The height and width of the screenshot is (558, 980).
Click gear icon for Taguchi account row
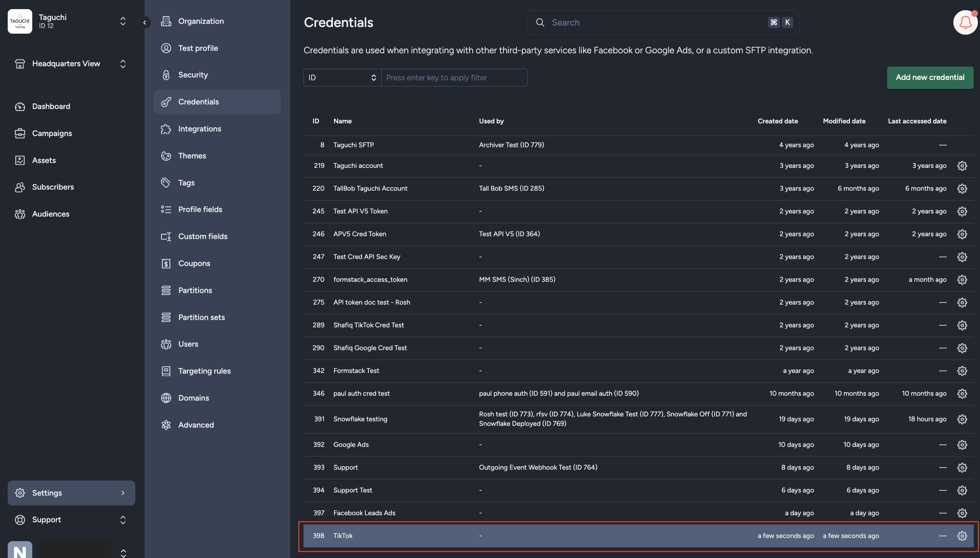pyautogui.click(x=962, y=165)
